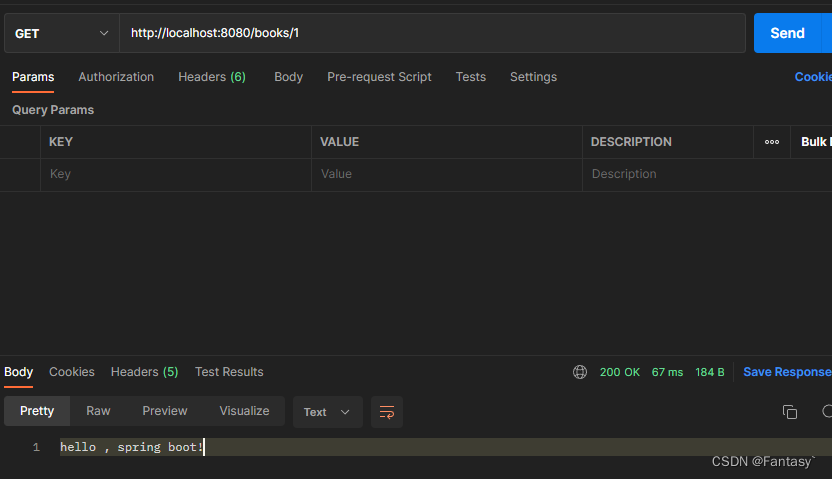Toggle the word wrap icon
Screen dimensions: 832x479
(x=387, y=412)
